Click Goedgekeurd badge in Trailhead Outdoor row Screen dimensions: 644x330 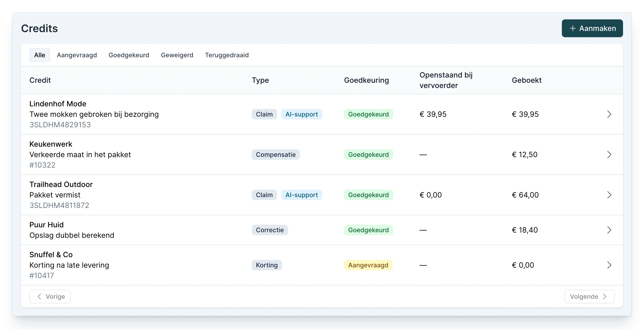click(x=368, y=195)
